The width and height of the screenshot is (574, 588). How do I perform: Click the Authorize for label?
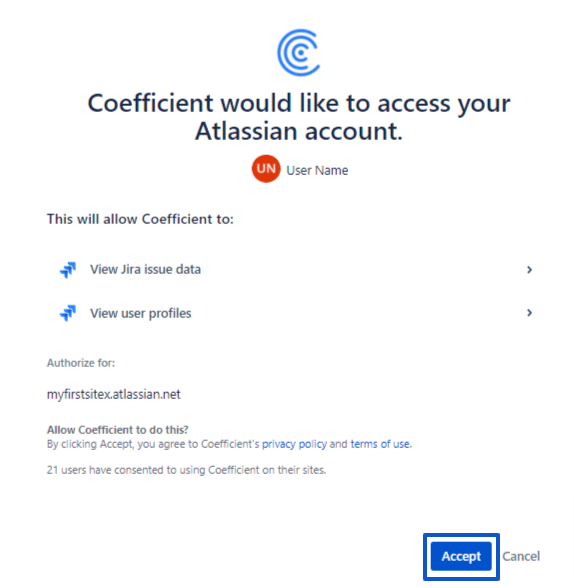[x=81, y=363]
